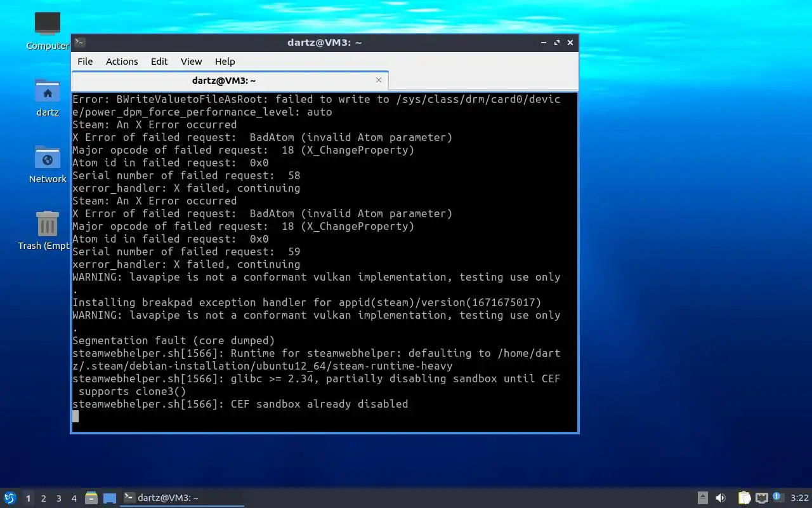Viewport: 812px width, 508px height.
Task: Open the Edit menu
Action: pyautogui.click(x=159, y=62)
